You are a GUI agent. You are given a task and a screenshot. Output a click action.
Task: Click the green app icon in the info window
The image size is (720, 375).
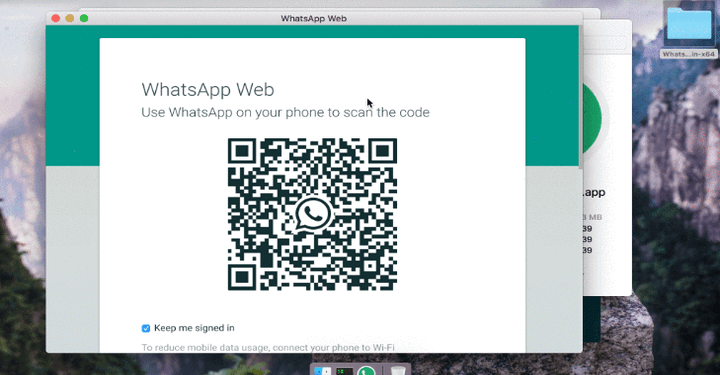tap(592, 118)
